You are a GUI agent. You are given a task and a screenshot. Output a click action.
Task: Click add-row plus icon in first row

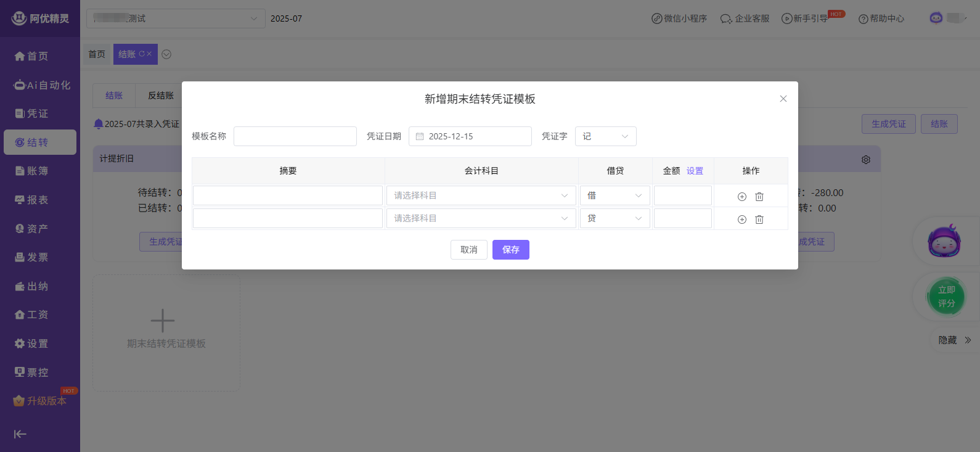click(742, 197)
